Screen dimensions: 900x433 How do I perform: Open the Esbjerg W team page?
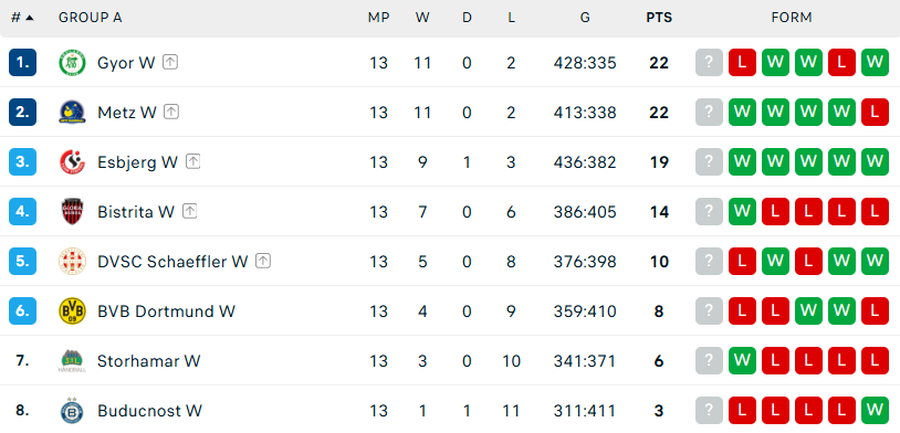point(137,162)
